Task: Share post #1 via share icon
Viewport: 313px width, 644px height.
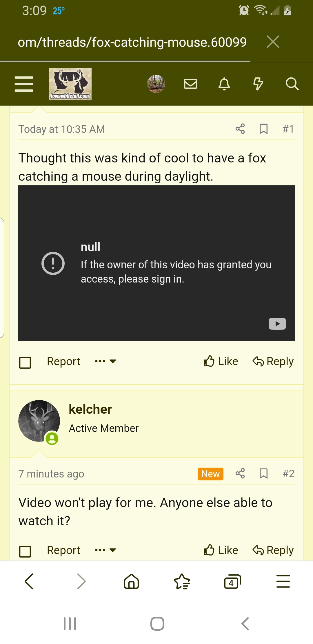Action: tap(240, 129)
